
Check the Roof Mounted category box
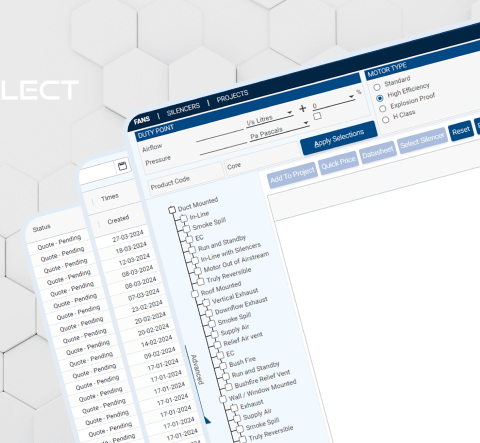195,294
